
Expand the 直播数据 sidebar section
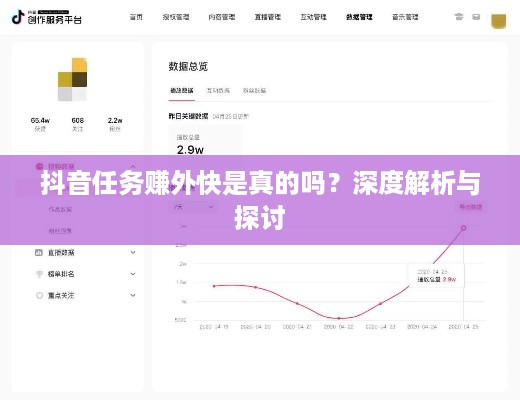tap(133, 253)
